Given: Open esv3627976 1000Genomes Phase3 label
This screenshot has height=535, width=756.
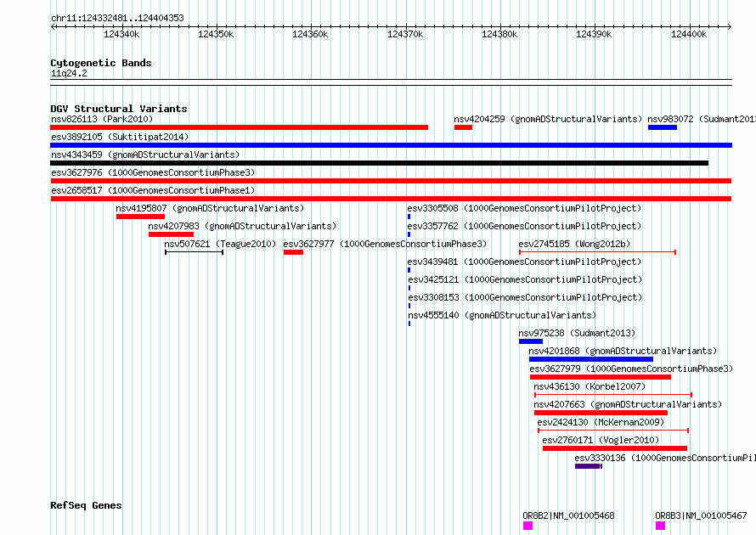Looking at the screenshot, I should coord(153,172).
